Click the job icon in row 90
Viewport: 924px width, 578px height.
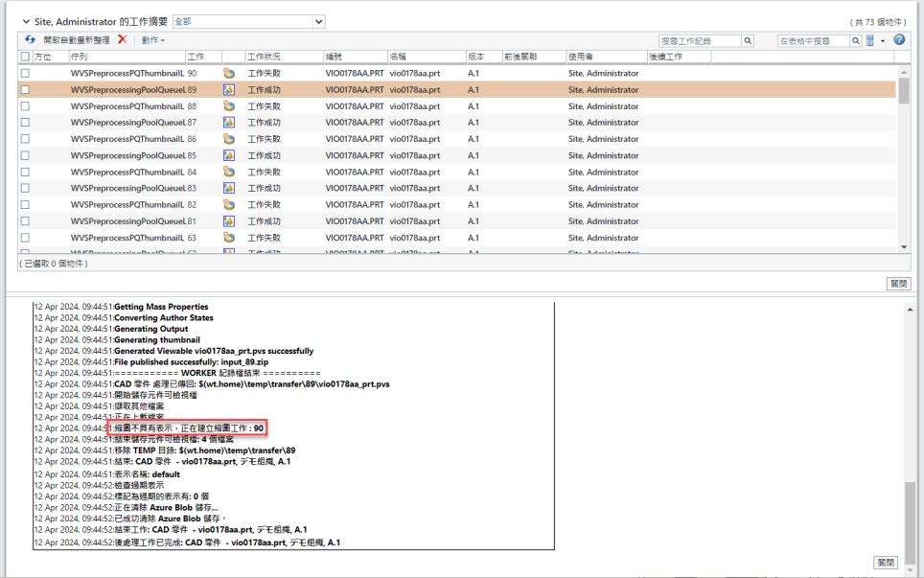tap(229, 73)
